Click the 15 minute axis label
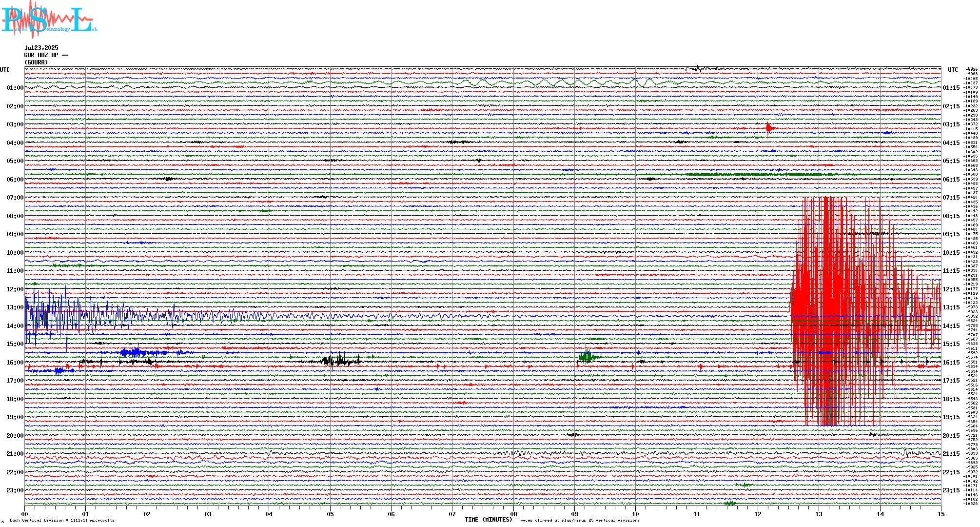The image size is (980, 527). coord(941,514)
